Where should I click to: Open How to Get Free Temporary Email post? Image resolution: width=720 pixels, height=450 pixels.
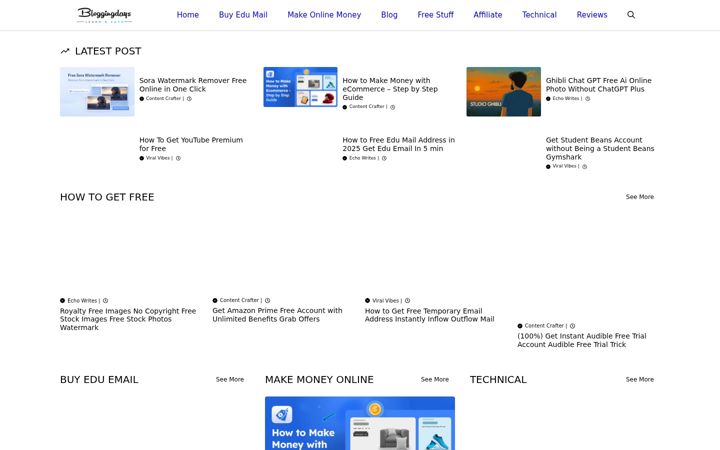pyautogui.click(x=429, y=315)
